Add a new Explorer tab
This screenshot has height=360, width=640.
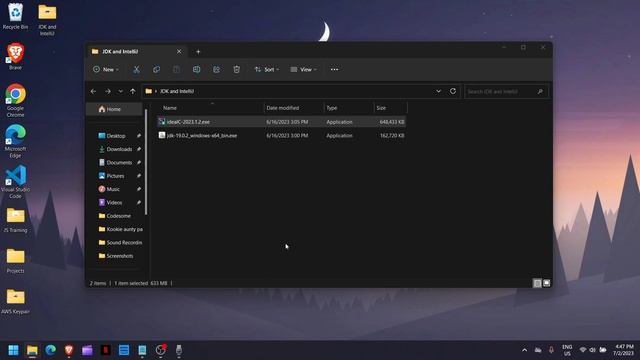click(198, 51)
